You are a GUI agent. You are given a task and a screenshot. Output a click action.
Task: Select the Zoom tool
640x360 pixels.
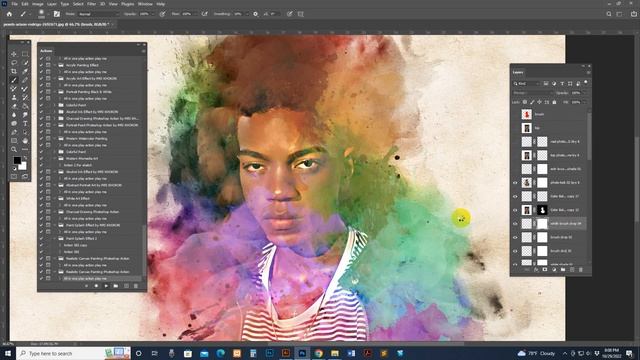click(x=14, y=149)
